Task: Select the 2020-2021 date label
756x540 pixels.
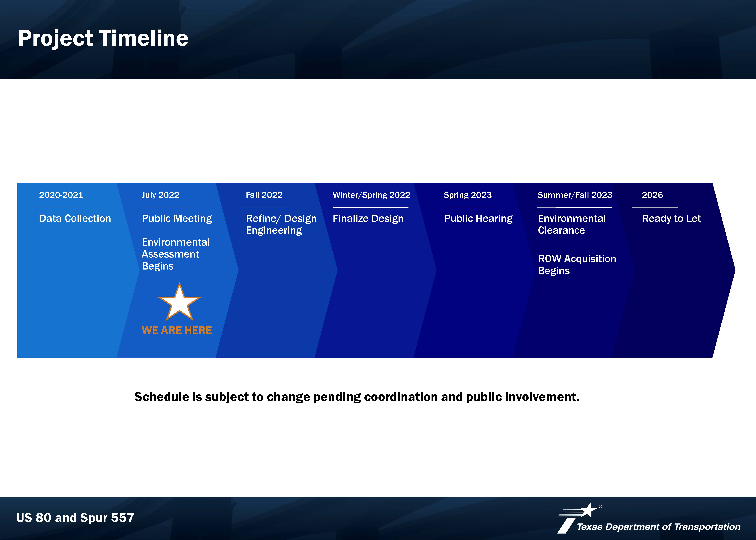Action: pyautogui.click(x=61, y=195)
